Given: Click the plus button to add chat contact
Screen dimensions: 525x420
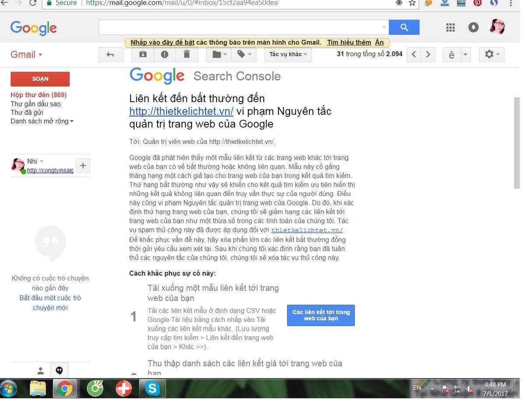Looking at the screenshot, I should [83, 166].
